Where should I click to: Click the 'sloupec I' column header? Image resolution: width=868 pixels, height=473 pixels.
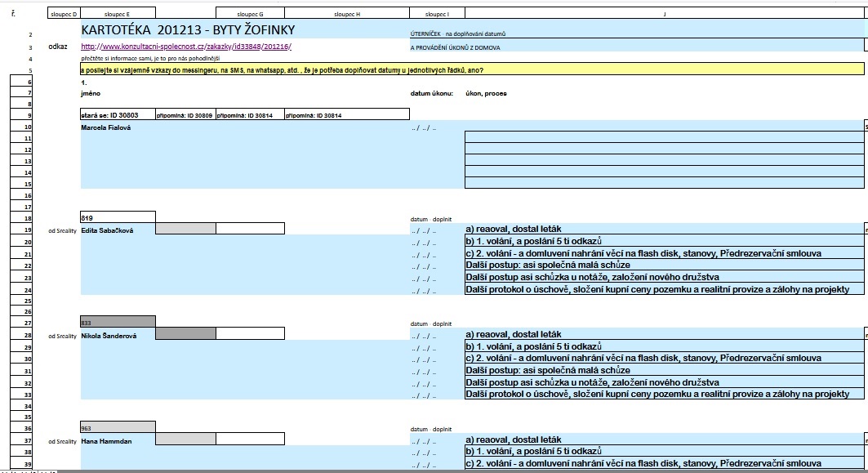[438, 14]
